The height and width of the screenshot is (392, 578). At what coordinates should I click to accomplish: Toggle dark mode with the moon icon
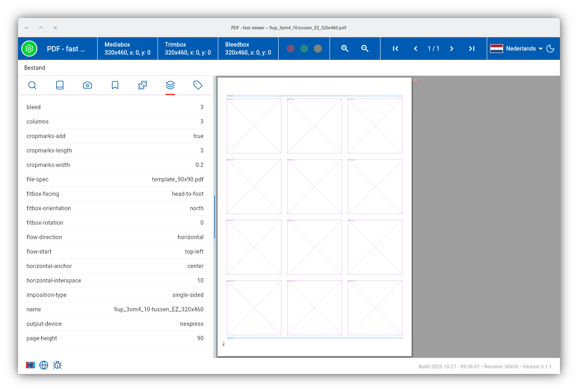550,49
